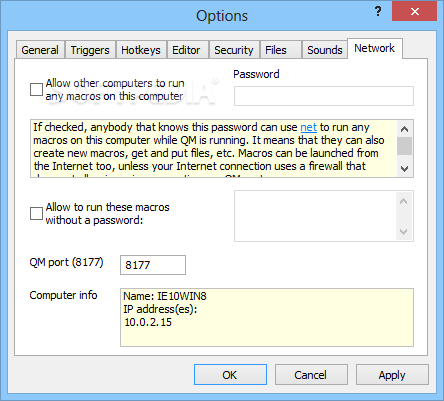Click the description scroll-up arrow
This screenshot has width=444, height=401.
[405, 129]
